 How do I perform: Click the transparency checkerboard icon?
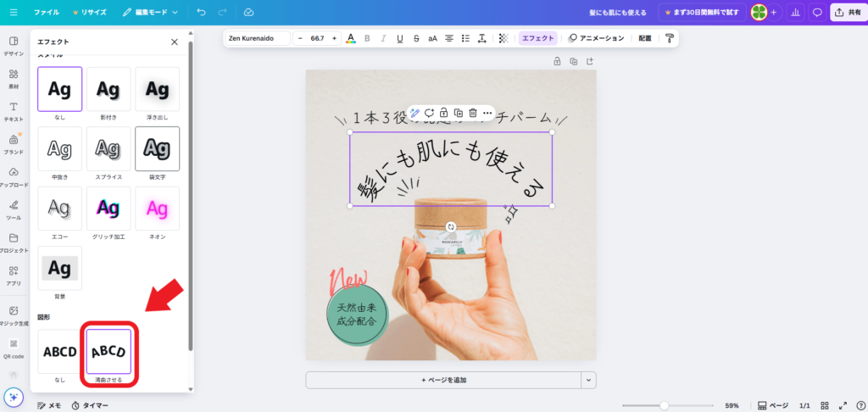pyautogui.click(x=504, y=38)
